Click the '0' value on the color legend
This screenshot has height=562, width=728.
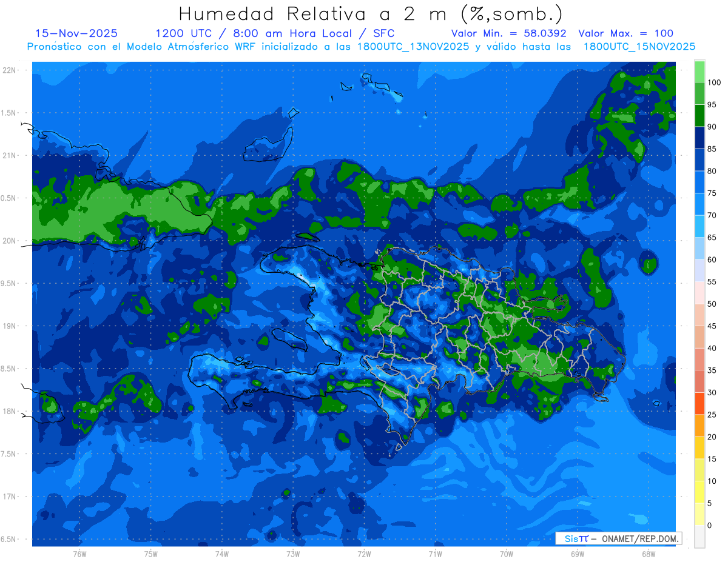click(709, 525)
